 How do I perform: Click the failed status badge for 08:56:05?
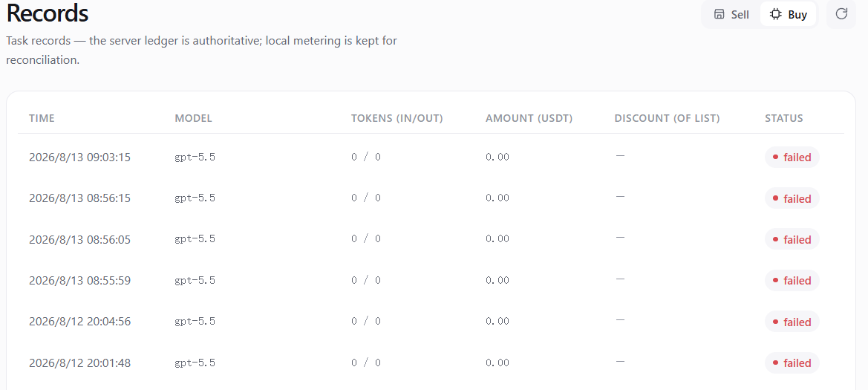point(792,239)
